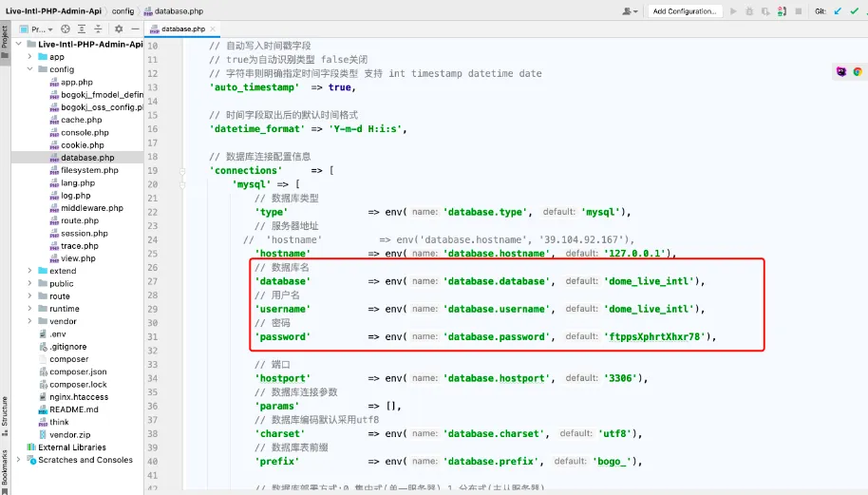Expand the runtime folder
The width and height of the screenshot is (868, 495).
tap(29, 309)
